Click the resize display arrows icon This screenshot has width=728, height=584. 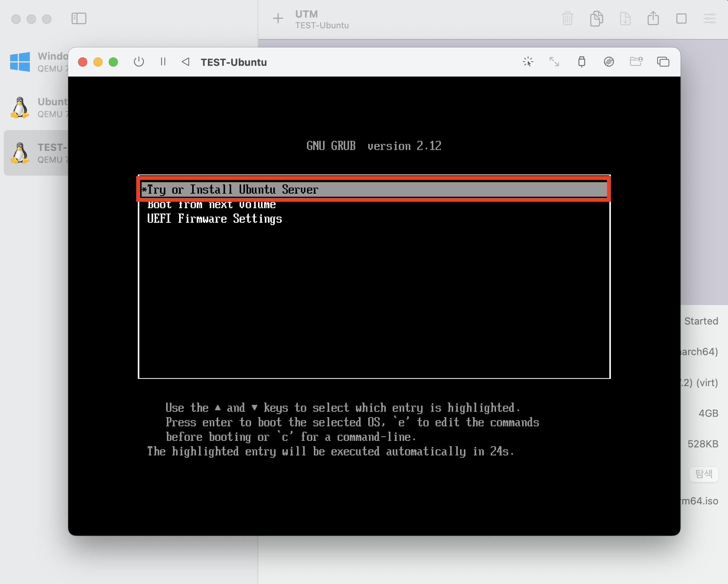pyautogui.click(x=554, y=62)
